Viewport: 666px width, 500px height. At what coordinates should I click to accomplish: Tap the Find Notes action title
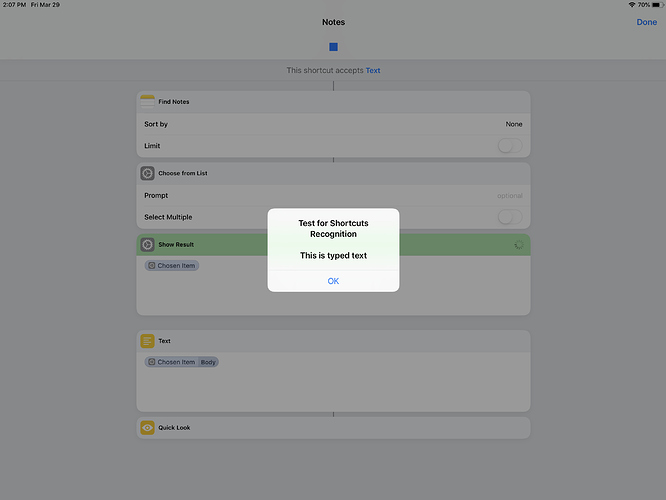coord(174,102)
